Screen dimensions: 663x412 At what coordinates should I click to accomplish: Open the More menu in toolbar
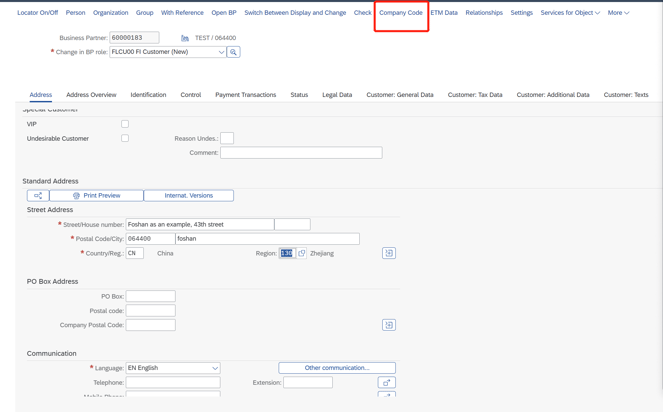[618, 13]
